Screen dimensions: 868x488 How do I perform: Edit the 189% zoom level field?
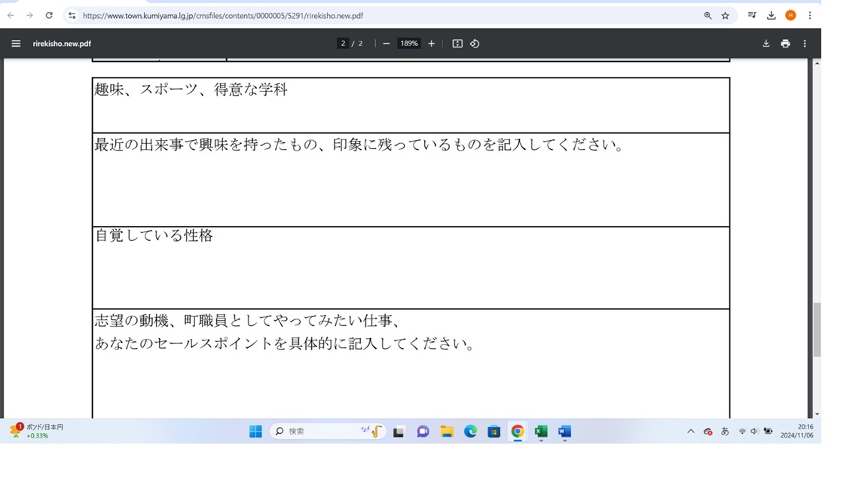[x=408, y=44]
